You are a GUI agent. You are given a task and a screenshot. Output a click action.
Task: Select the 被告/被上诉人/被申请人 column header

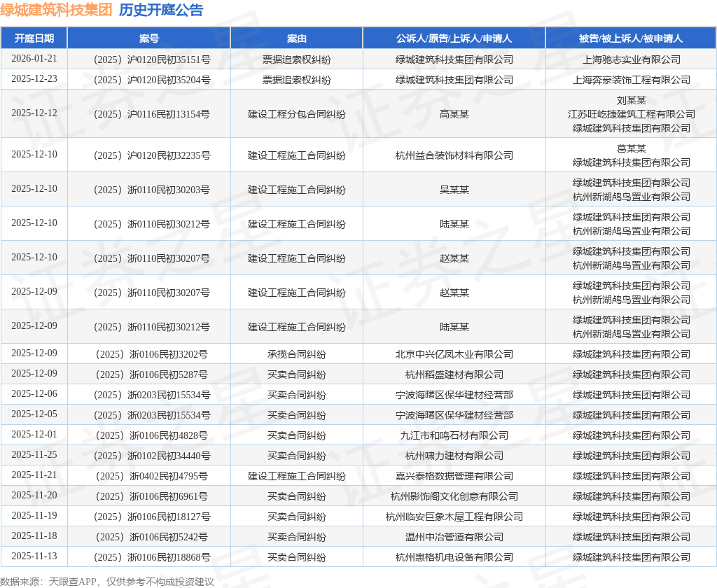click(631, 38)
